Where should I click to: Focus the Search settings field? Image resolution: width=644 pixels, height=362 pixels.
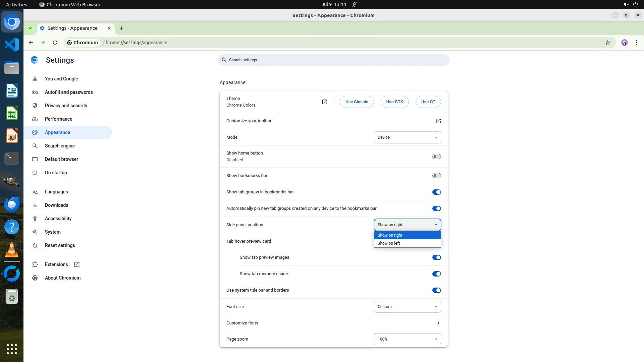333,60
